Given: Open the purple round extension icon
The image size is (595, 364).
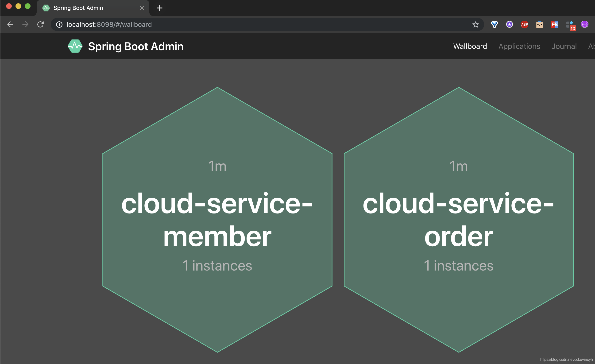Looking at the screenshot, I should [585, 24].
